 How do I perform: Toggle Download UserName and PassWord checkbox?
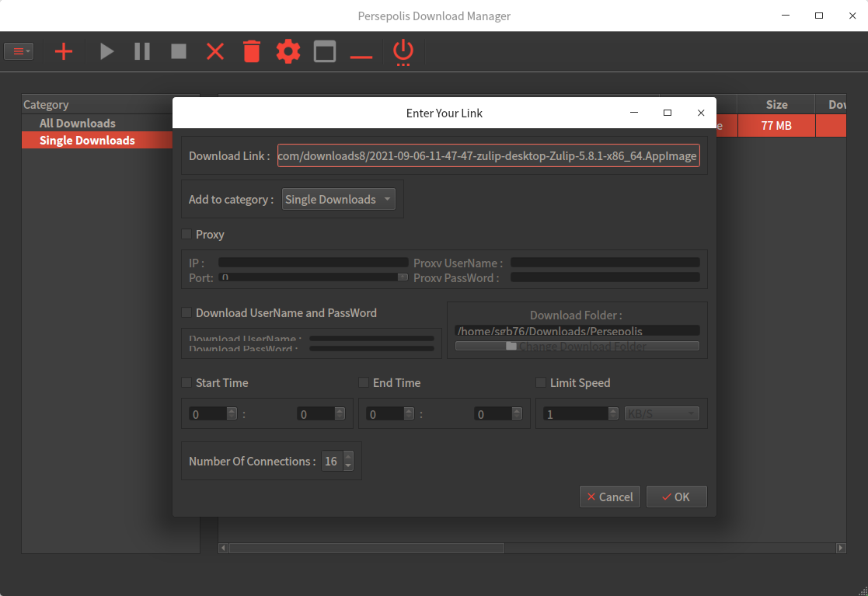coord(186,312)
